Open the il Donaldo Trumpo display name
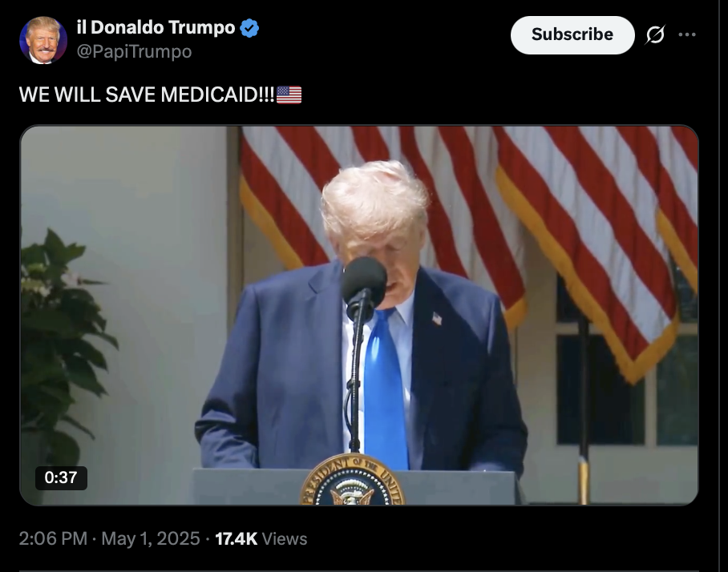 click(x=156, y=28)
